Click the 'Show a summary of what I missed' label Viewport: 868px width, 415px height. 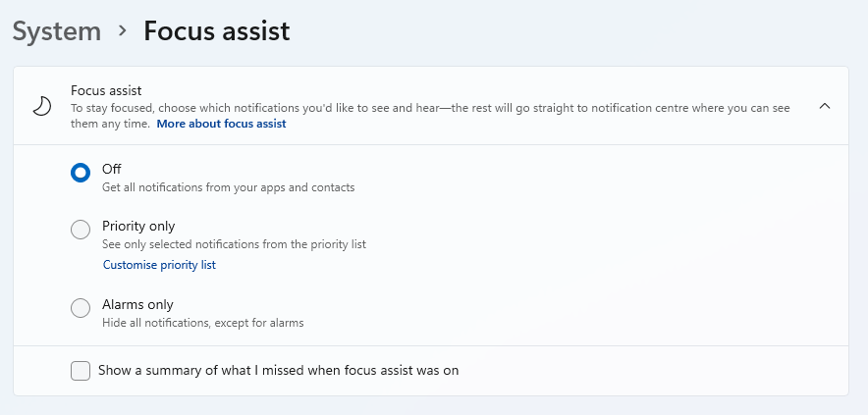click(279, 370)
